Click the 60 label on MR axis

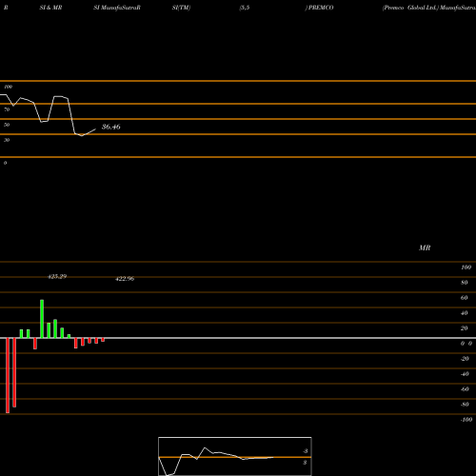[x=465, y=298]
